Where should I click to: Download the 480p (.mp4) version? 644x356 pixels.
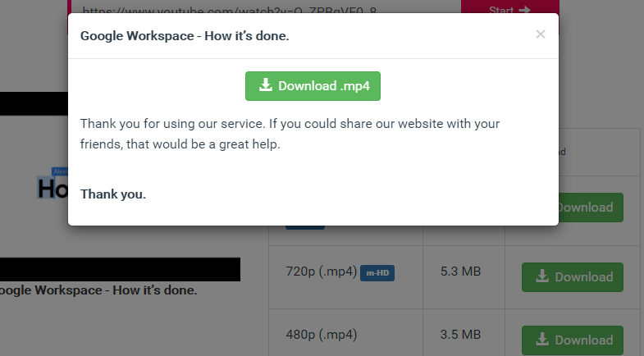pyautogui.click(x=572, y=340)
